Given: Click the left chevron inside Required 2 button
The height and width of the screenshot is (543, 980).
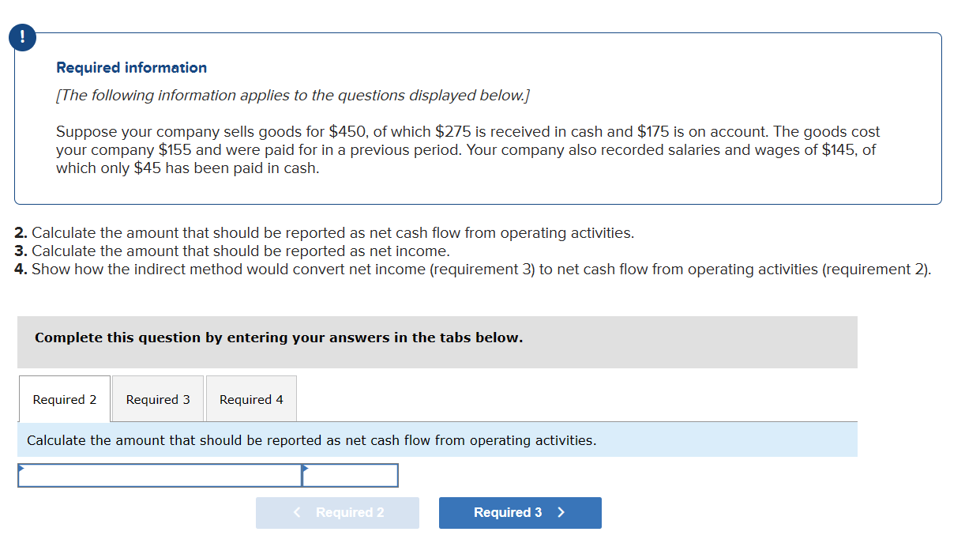Looking at the screenshot, I should point(296,513).
